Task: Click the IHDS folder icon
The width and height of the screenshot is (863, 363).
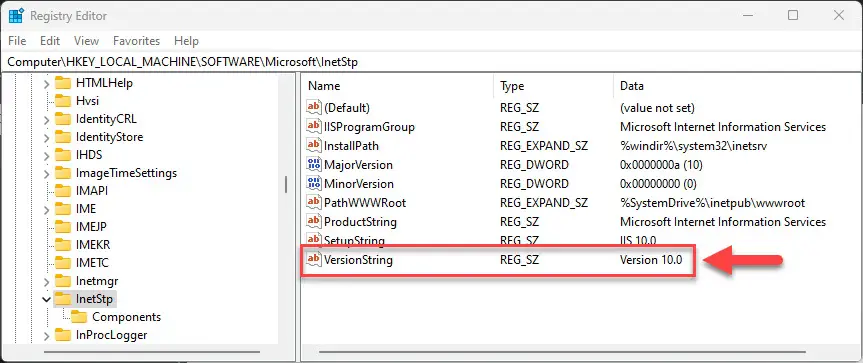Action: pos(63,155)
